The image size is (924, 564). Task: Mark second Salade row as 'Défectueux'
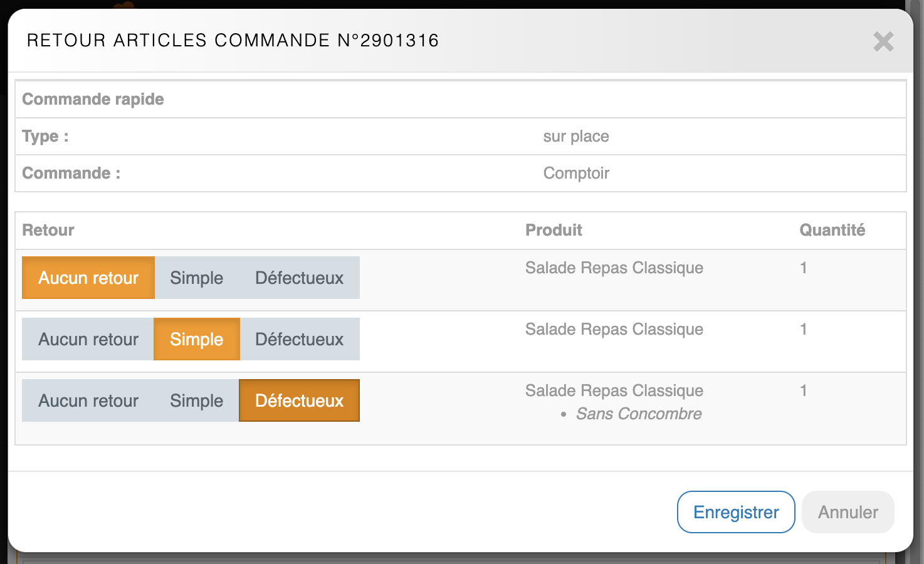pos(299,339)
